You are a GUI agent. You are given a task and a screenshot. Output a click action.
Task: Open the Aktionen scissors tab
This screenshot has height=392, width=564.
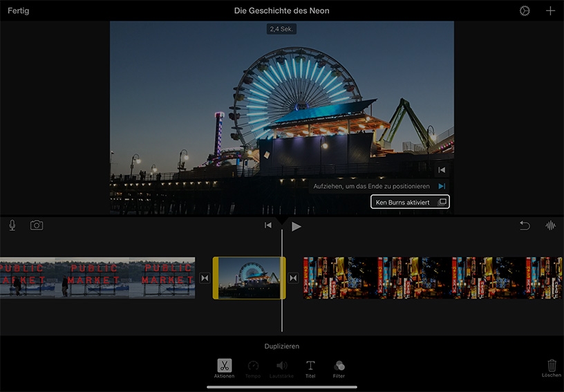224,368
